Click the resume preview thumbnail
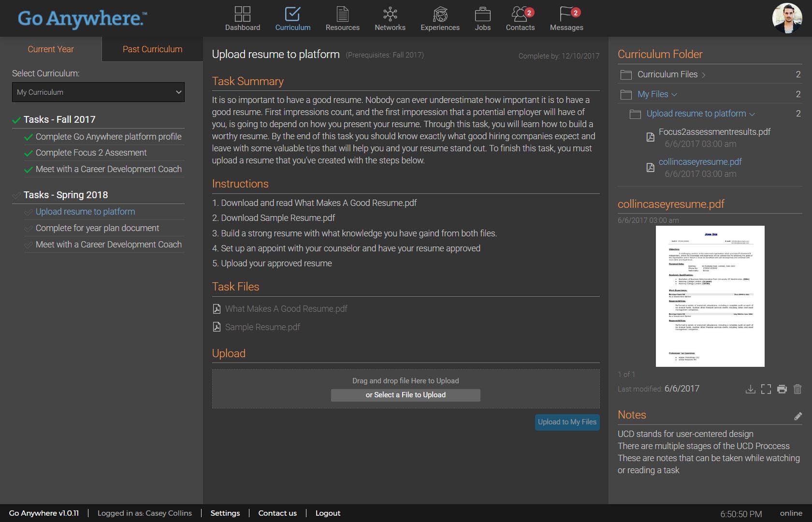812x522 pixels. pos(710,296)
